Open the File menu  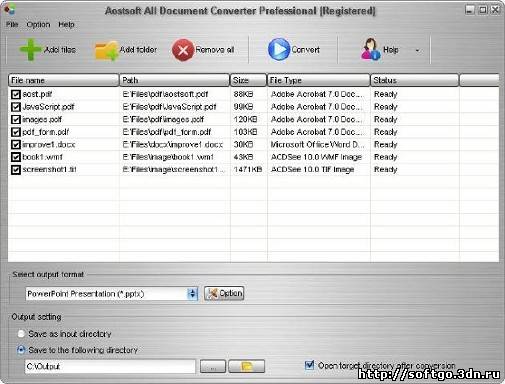tap(12, 25)
